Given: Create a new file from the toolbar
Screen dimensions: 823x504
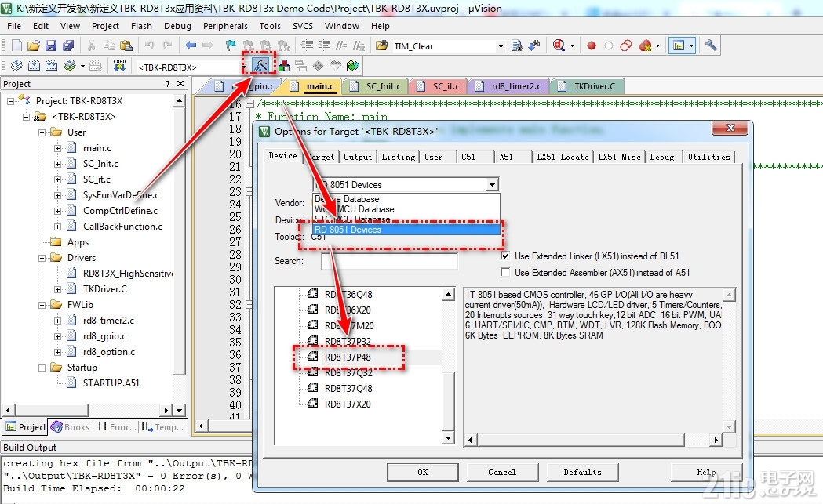Looking at the screenshot, I should 16,45.
